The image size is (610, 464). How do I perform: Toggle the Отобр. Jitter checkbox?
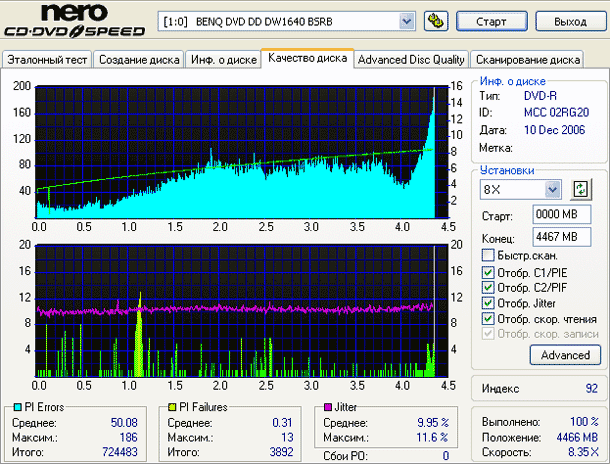pyautogui.click(x=487, y=303)
